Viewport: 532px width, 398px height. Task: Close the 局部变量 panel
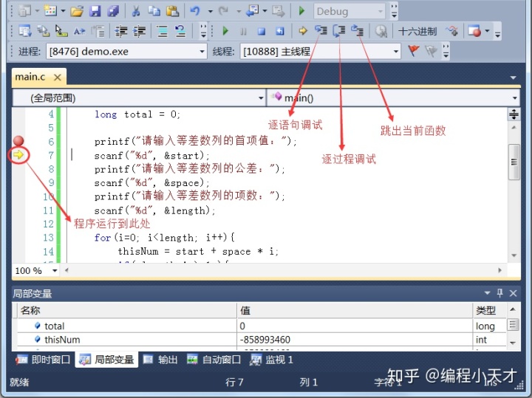point(513,293)
